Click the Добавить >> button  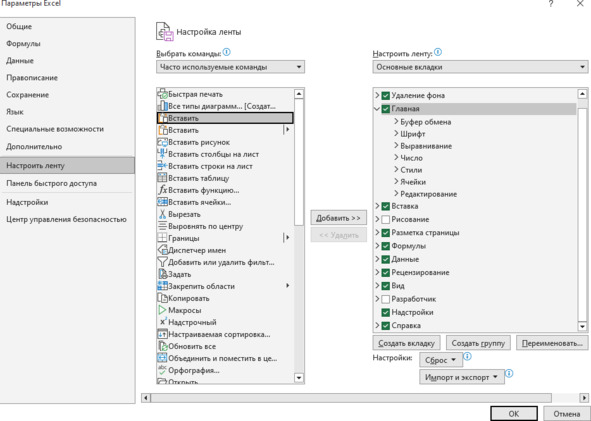coord(338,218)
